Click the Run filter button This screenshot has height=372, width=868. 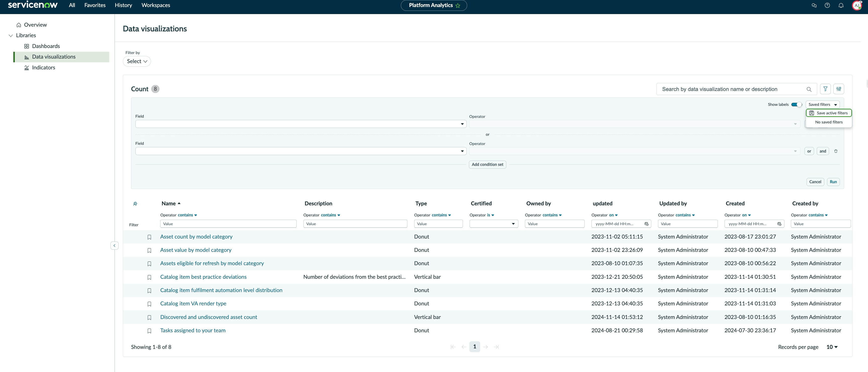pyautogui.click(x=833, y=182)
